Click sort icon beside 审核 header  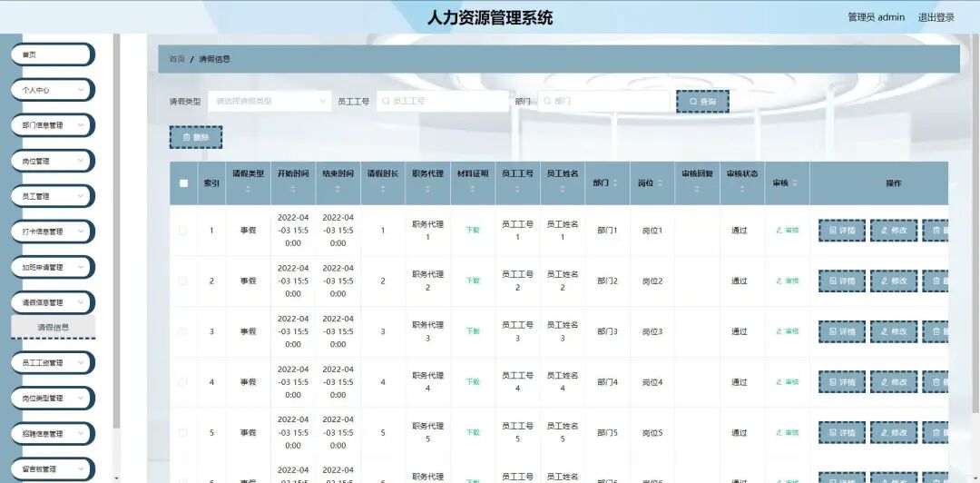click(x=794, y=183)
